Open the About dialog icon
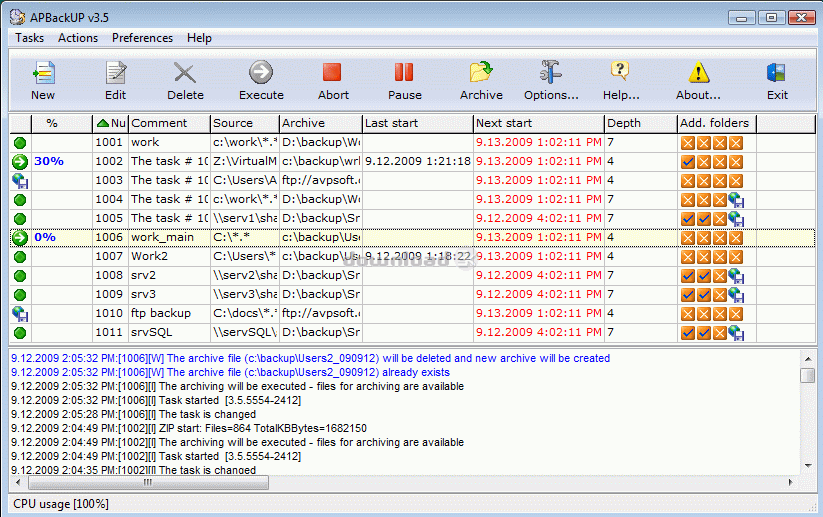Image resolution: width=823 pixels, height=517 pixels. [699, 72]
